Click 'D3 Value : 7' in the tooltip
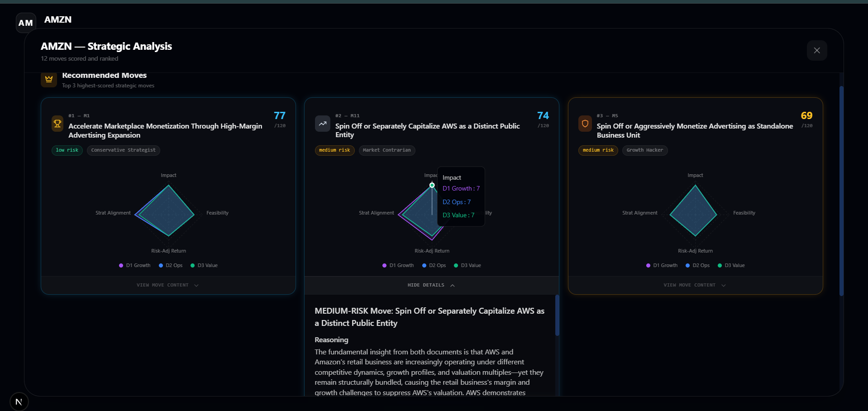The height and width of the screenshot is (411, 868). [x=458, y=215]
